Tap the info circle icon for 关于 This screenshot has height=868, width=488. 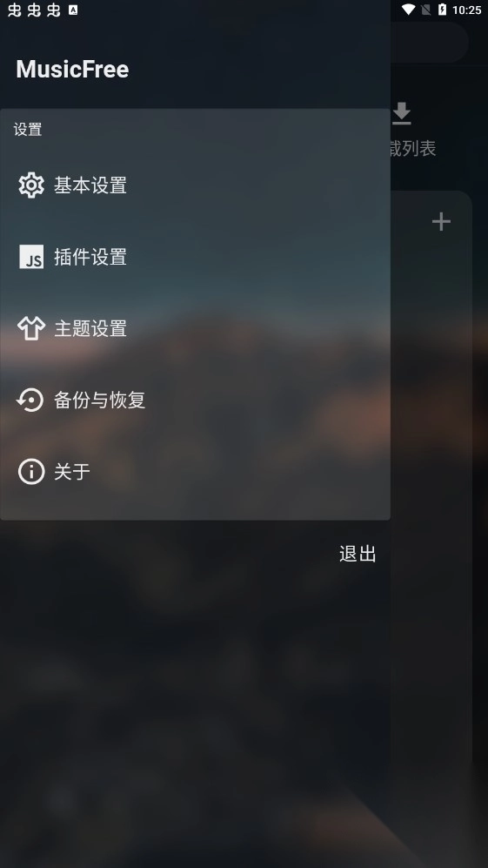(31, 471)
